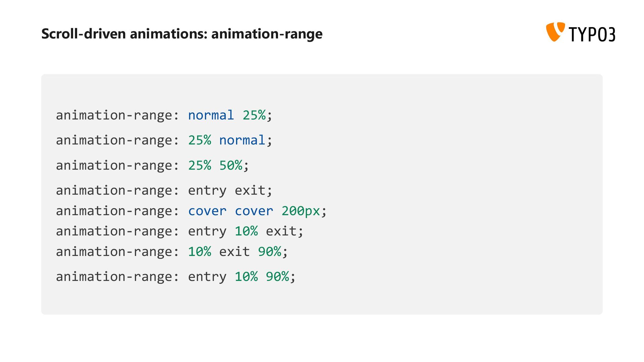Click 'entry' in the last code line

point(207,277)
